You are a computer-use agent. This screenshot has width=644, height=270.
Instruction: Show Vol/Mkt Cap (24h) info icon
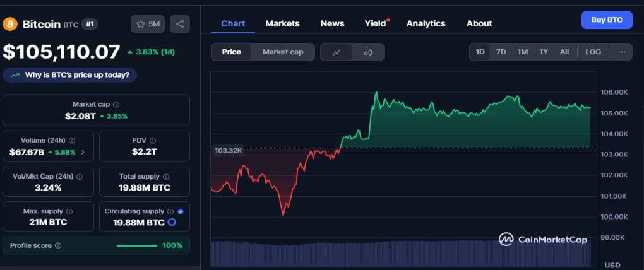80,177
